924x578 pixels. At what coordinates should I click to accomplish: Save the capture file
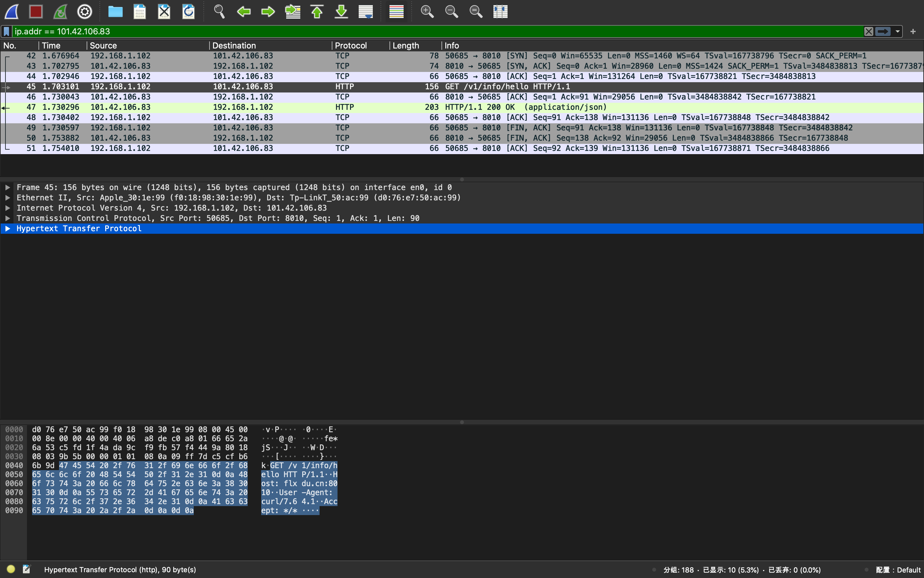pos(140,12)
